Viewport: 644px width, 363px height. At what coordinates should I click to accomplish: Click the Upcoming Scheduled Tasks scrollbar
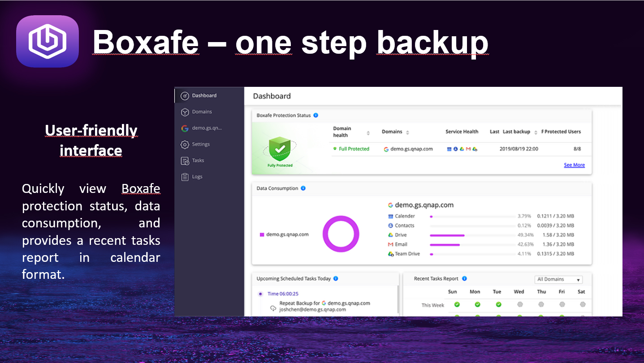(x=398, y=299)
